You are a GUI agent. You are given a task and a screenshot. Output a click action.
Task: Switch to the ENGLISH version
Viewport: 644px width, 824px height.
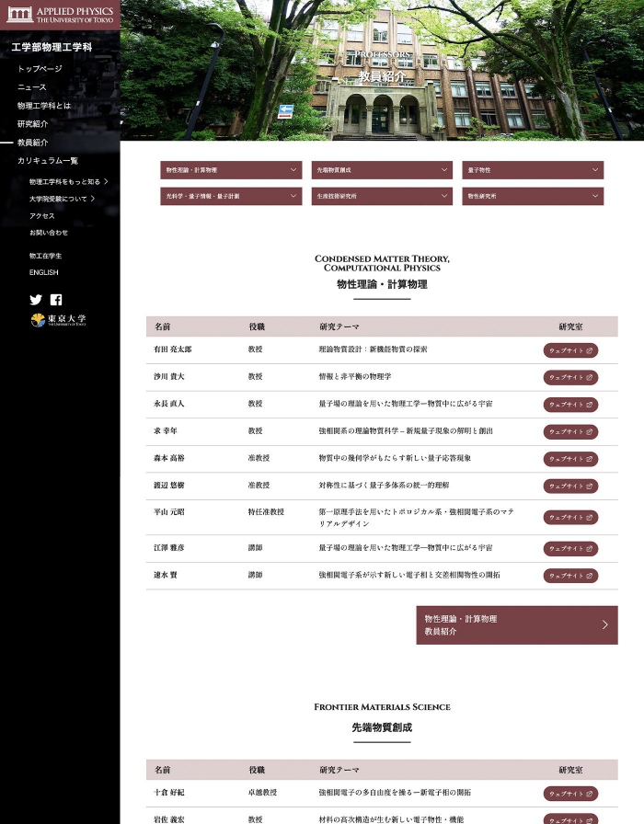click(x=43, y=272)
